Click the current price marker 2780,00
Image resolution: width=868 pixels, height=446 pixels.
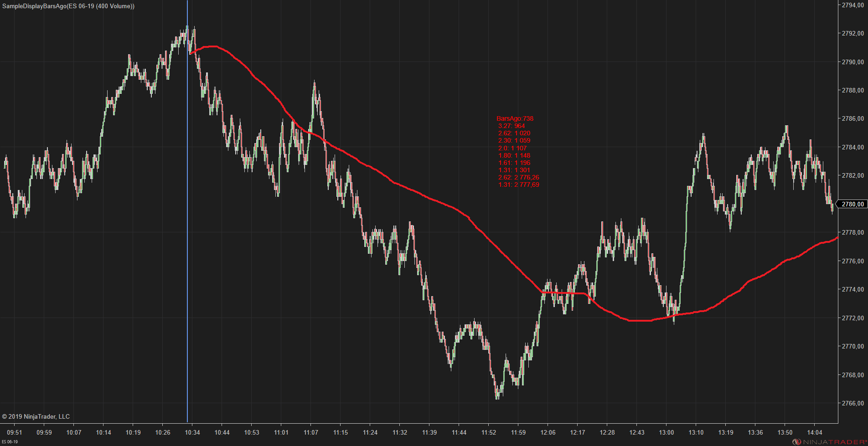[x=852, y=204]
